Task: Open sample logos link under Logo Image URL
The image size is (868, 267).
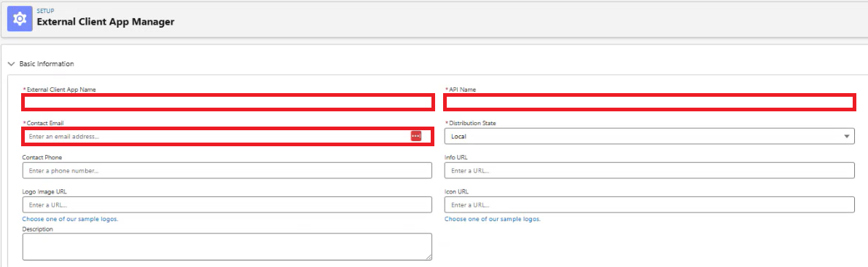Action: [70, 219]
